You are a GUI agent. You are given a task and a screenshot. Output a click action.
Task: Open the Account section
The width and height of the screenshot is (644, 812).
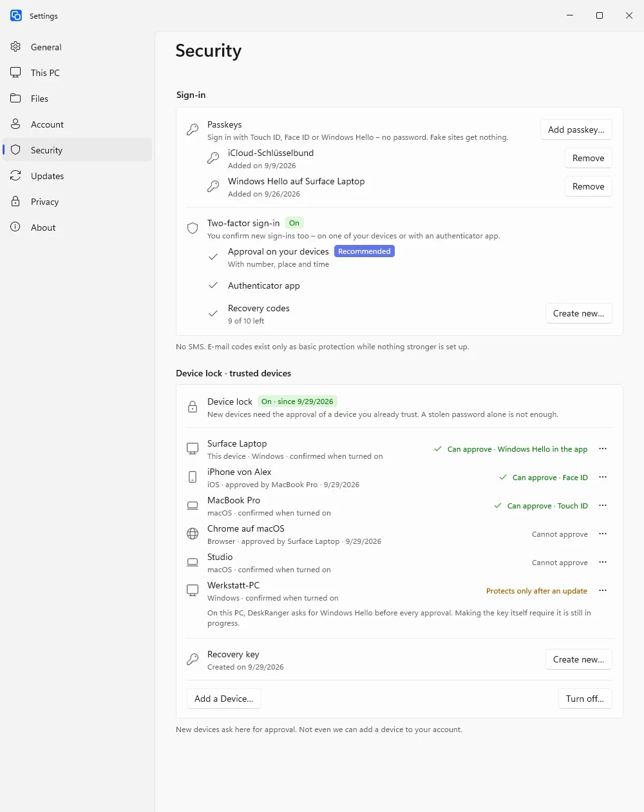pos(77,124)
